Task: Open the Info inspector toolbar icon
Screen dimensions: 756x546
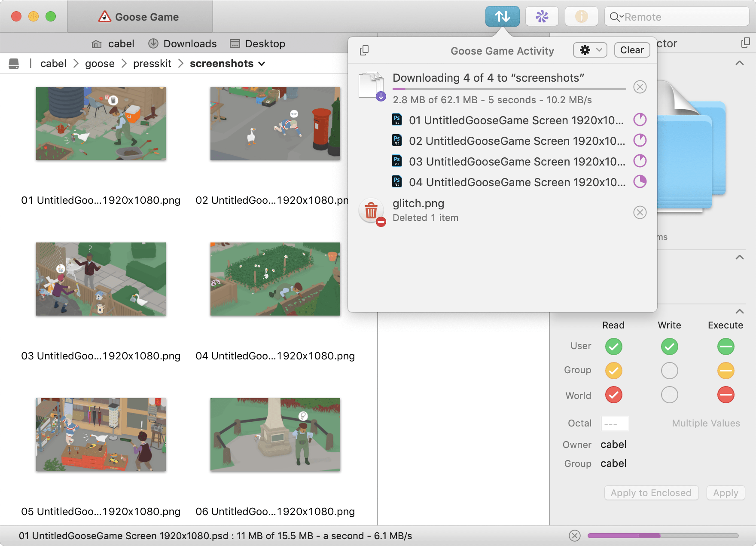Action: pyautogui.click(x=581, y=16)
